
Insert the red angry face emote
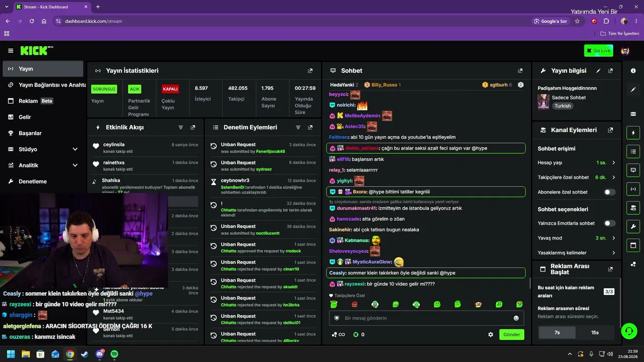point(354,305)
